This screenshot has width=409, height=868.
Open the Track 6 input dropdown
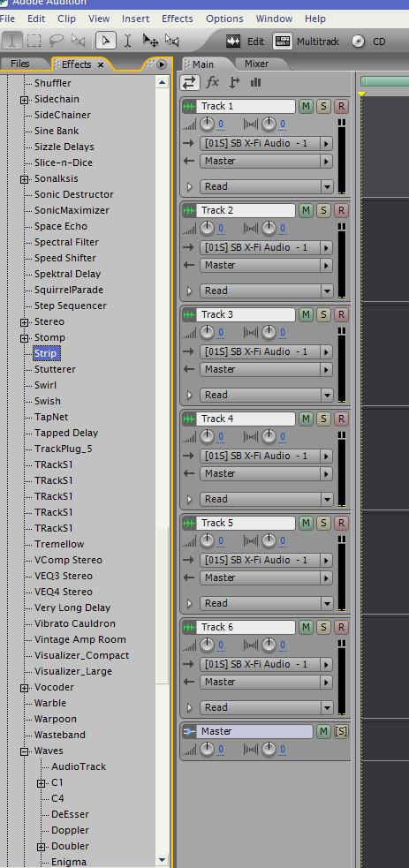tap(327, 664)
